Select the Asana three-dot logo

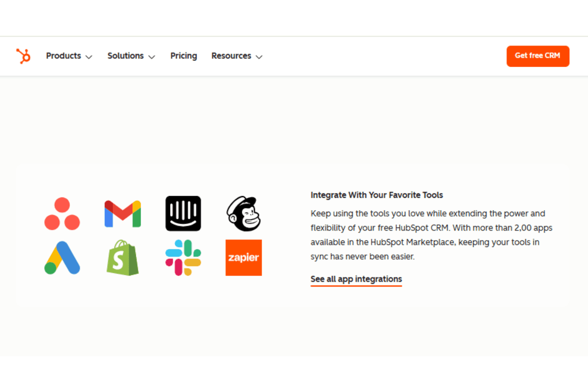[62, 214]
